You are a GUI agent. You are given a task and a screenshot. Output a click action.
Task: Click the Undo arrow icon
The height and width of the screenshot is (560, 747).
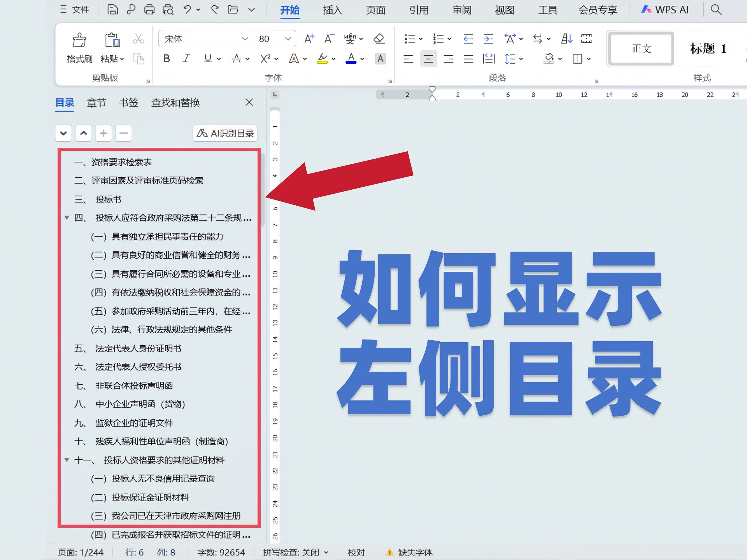coord(187,10)
